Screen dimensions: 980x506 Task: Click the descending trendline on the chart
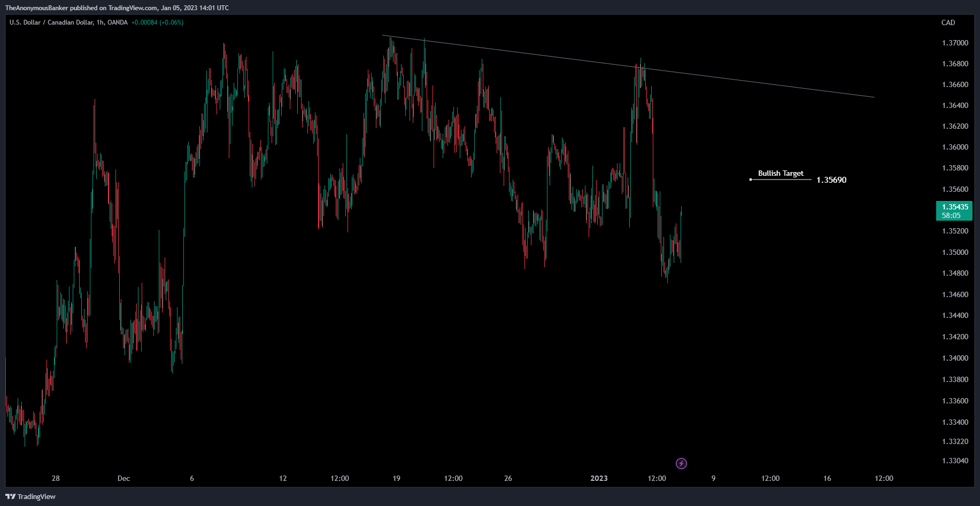pyautogui.click(x=628, y=66)
